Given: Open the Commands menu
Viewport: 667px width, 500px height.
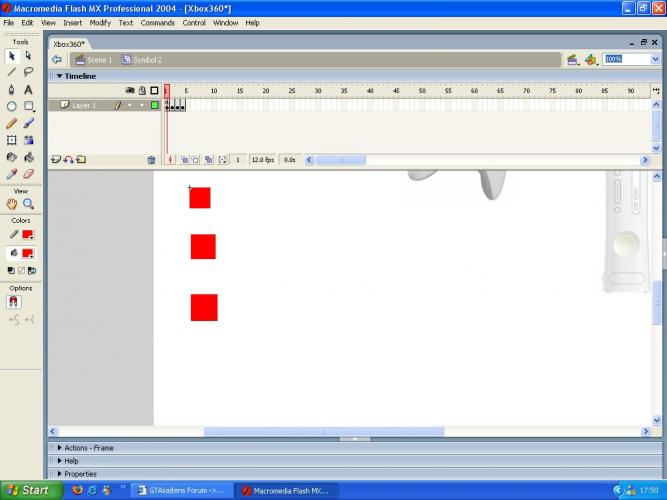Looking at the screenshot, I should (157, 22).
